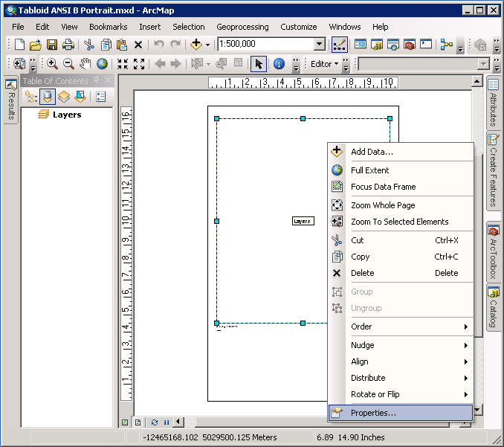The height and width of the screenshot is (447, 504).
Task: Click the Full Extent globe toolbar icon
Action: point(103,64)
